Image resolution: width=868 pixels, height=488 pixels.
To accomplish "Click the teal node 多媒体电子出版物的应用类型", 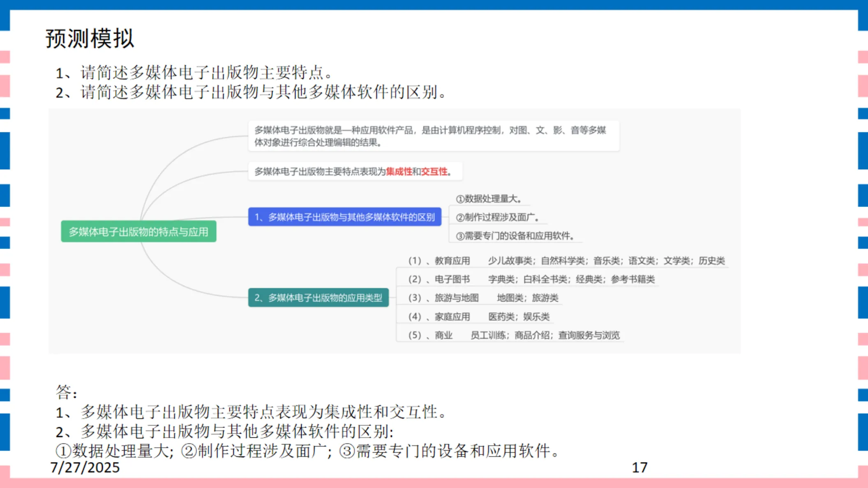I will (x=319, y=297).
